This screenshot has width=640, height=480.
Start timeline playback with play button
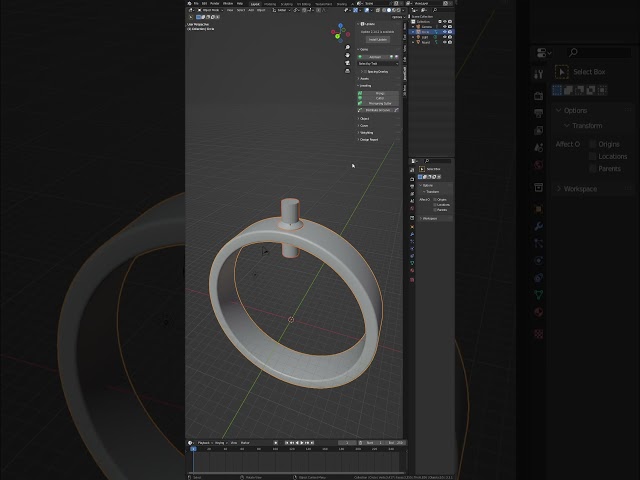point(302,443)
